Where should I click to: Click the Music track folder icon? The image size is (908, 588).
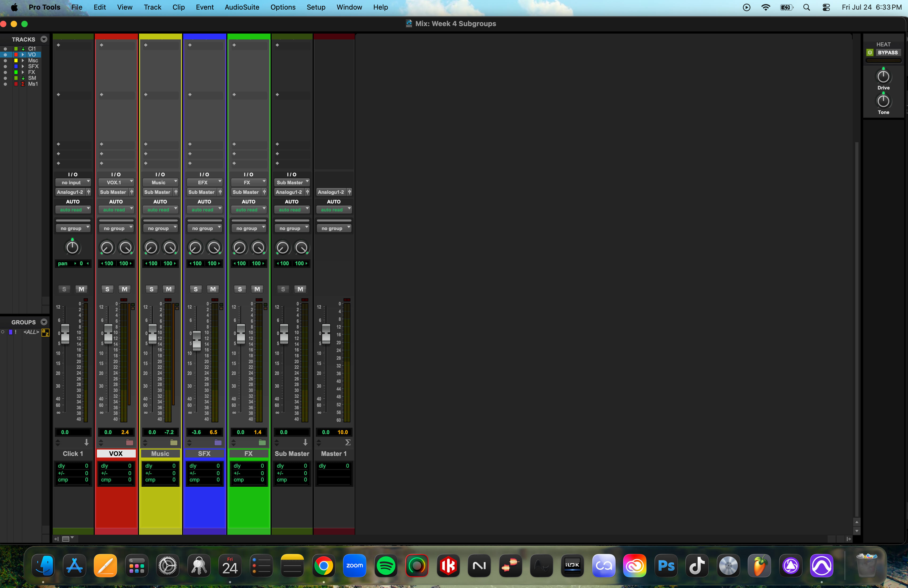(174, 443)
